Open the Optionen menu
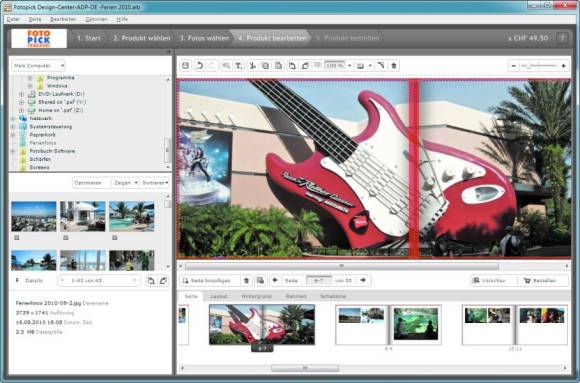The image size is (580, 383). point(96,19)
